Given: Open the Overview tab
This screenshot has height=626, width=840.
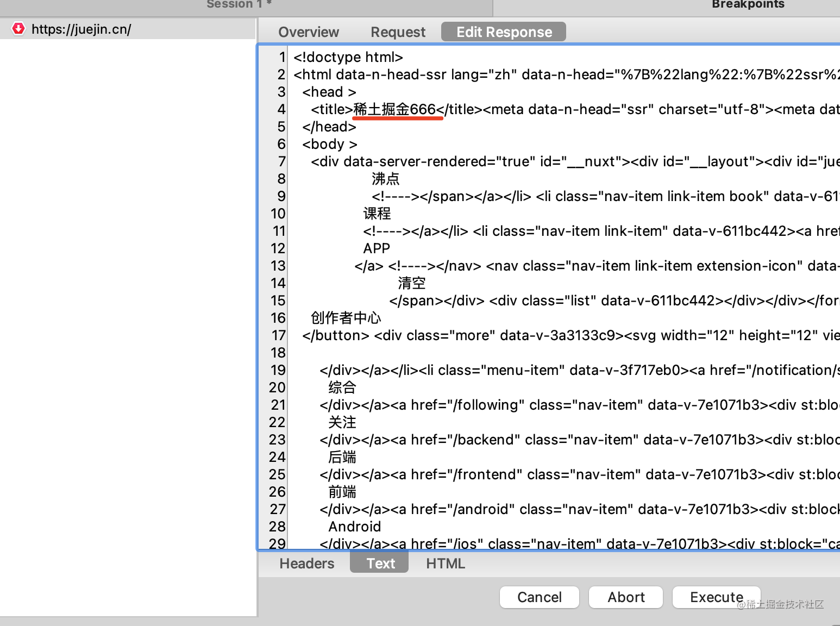Looking at the screenshot, I should [x=309, y=32].
